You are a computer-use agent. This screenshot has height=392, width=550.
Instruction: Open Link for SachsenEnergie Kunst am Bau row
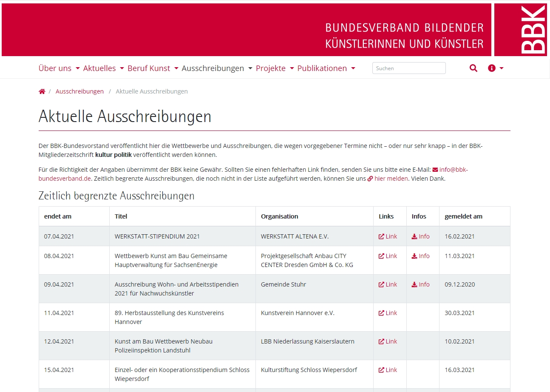pos(388,256)
